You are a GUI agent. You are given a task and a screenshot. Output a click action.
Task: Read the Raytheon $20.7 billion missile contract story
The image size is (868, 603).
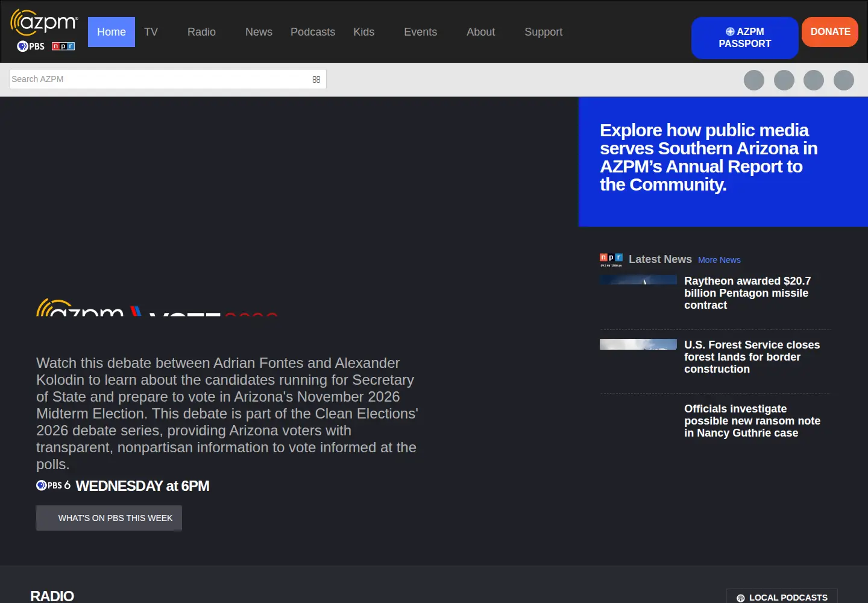(x=747, y=293)
